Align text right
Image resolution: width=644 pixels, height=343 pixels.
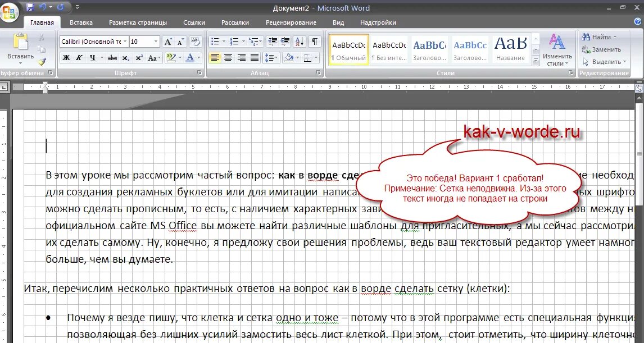point(242,58)
